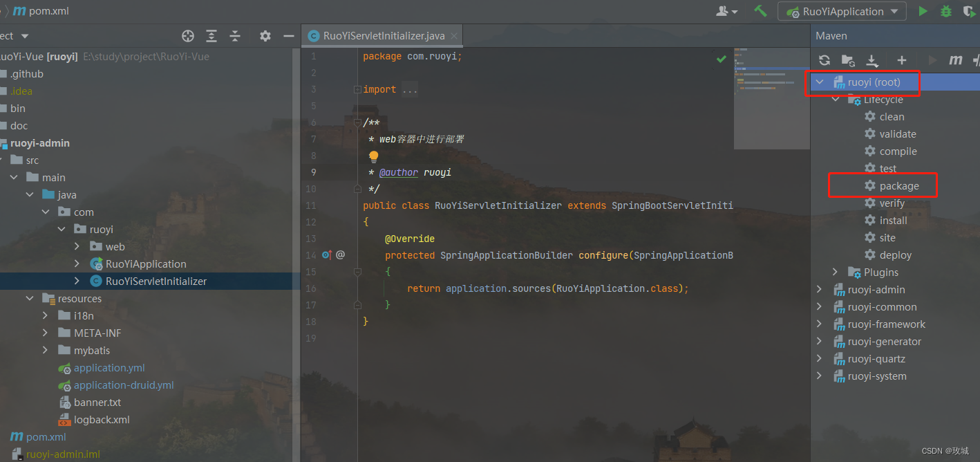Expand all nodes in Project panel

click(x=211, y=36)
